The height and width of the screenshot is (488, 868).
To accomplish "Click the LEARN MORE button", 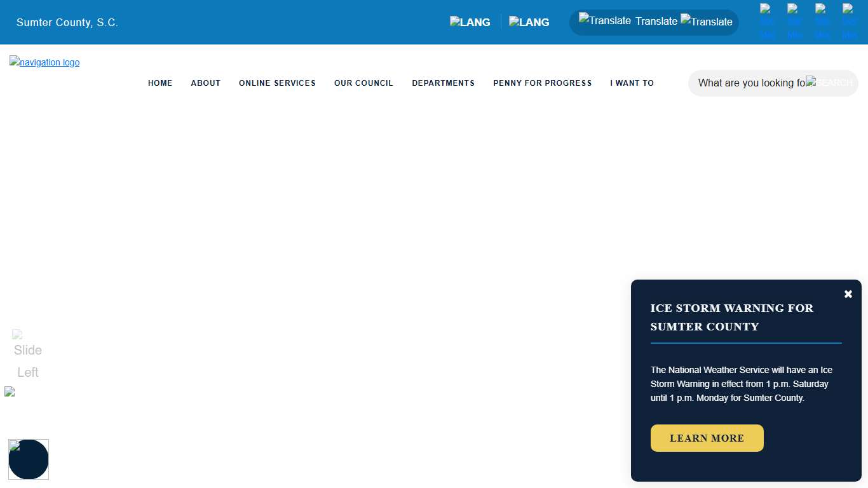I will click(707, 438).
